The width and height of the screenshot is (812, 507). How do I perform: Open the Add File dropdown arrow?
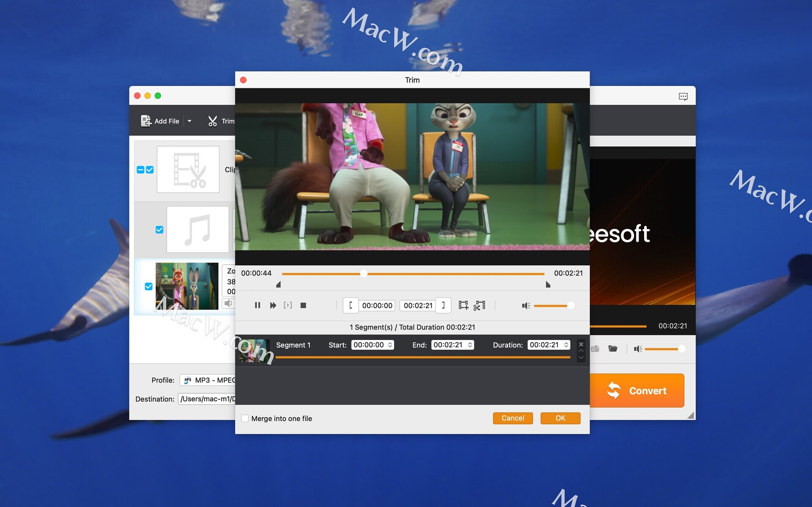tap(189, 121)
